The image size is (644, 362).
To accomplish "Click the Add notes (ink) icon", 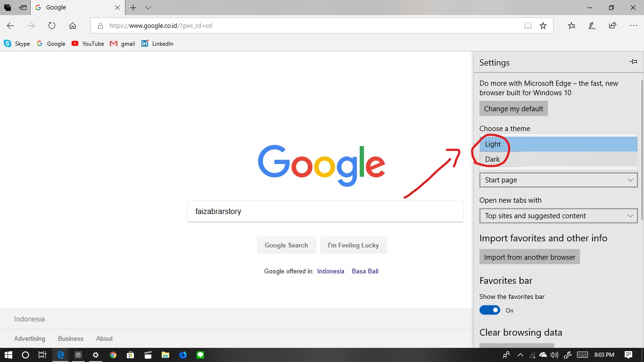I will click(x=592, y=26).
